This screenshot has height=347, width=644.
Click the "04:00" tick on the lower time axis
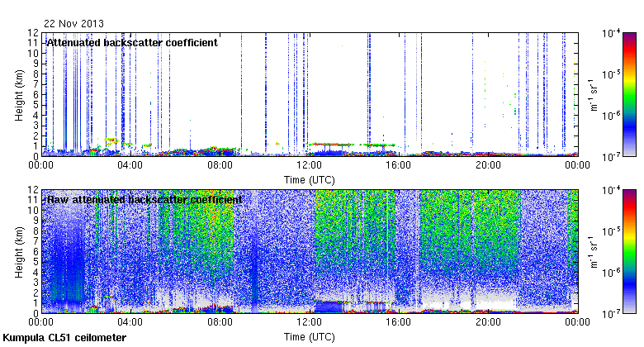(130, 322)
